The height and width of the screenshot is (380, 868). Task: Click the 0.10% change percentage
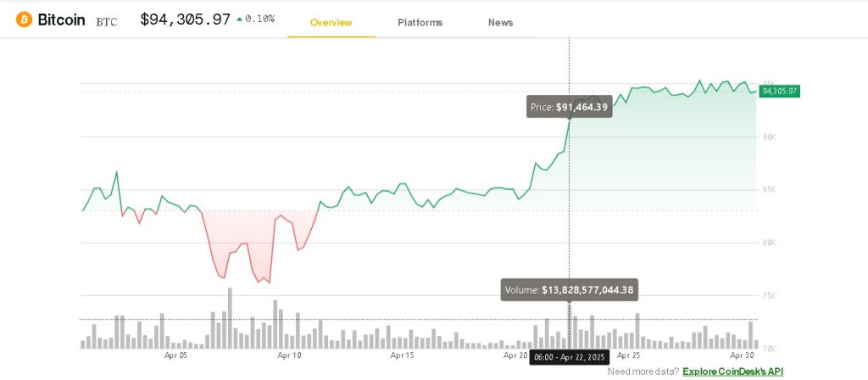(x=259, y=19)
